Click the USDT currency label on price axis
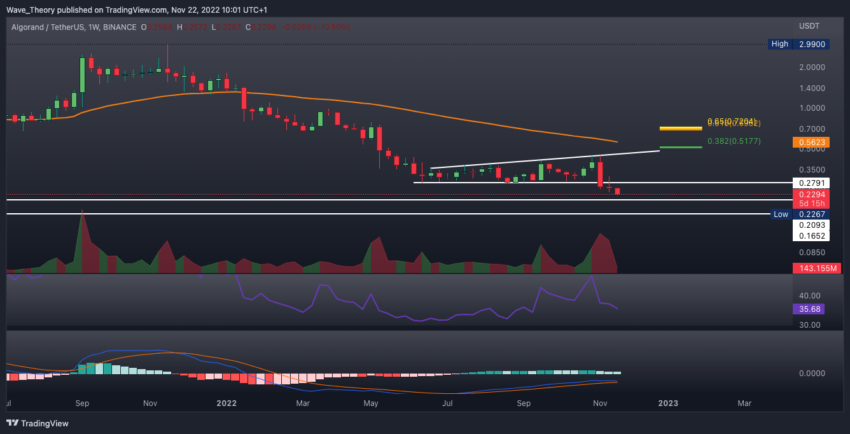The width and height of the screenshot is (850, 434). [x=808, y=27]
